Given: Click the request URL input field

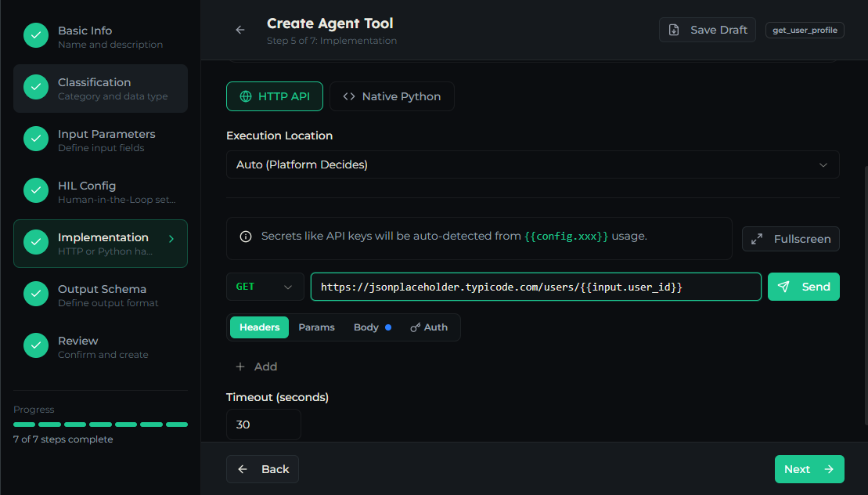Looking at the screenshot, I should [536, 286].
